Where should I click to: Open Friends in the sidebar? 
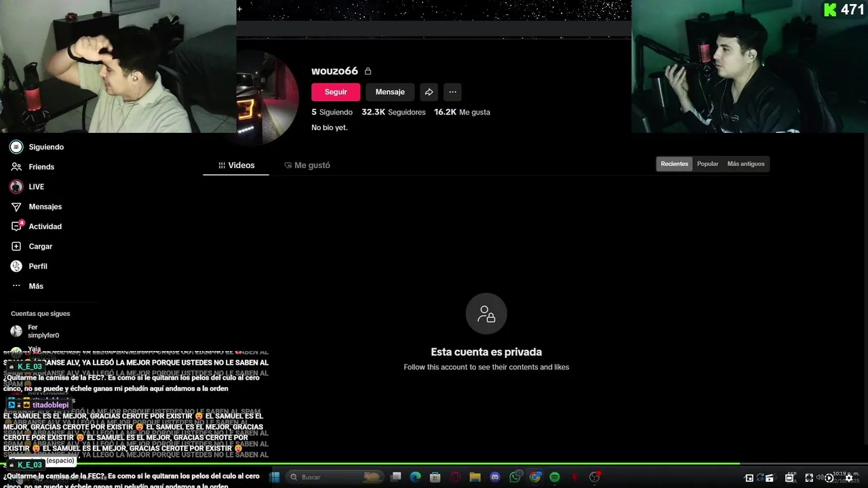click(x=41, y=167)
